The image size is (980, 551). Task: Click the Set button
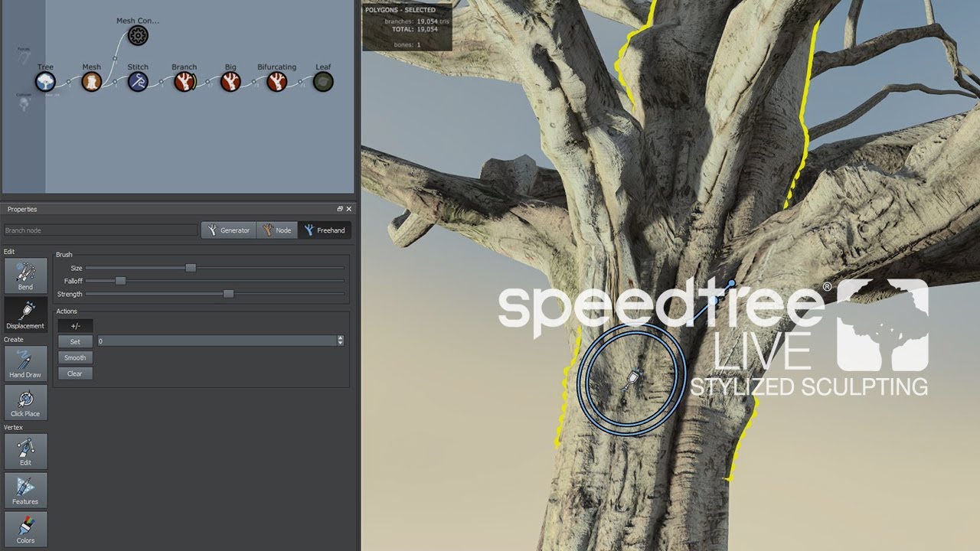(x=75, y=341)
